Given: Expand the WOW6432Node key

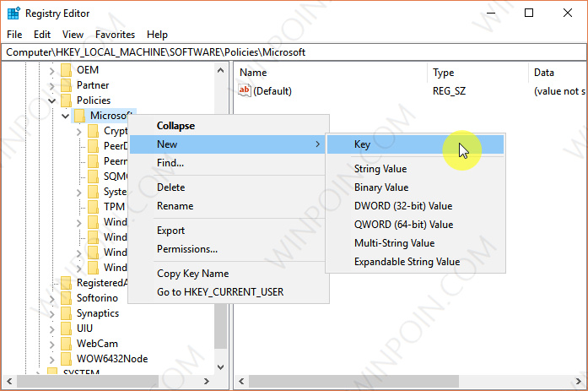Looking at the screenshot, I should click(x=51, y=360).
